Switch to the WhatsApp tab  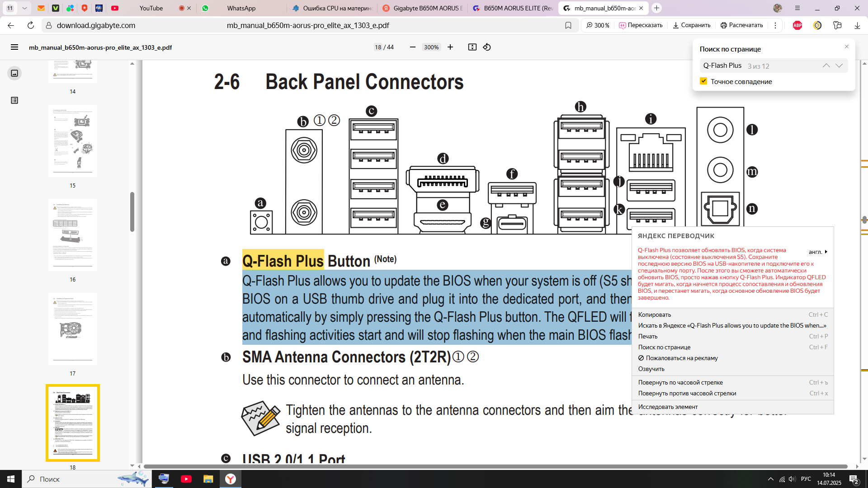[241, 8]
